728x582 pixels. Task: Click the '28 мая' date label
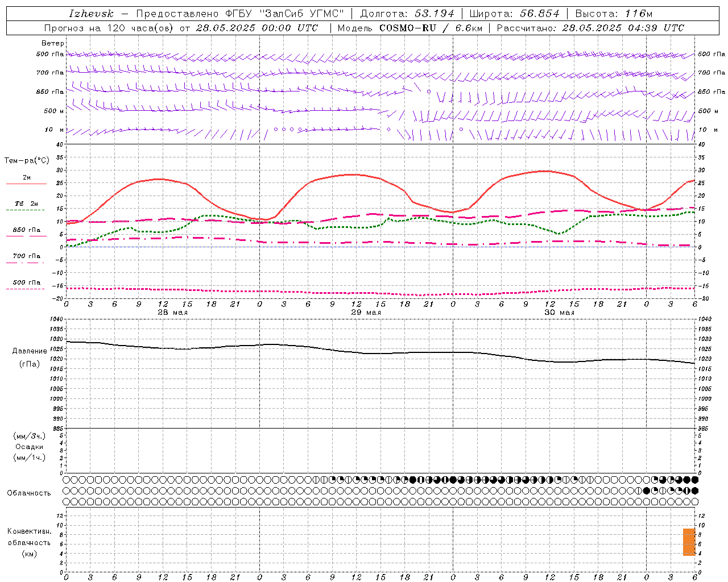(172, 313)
